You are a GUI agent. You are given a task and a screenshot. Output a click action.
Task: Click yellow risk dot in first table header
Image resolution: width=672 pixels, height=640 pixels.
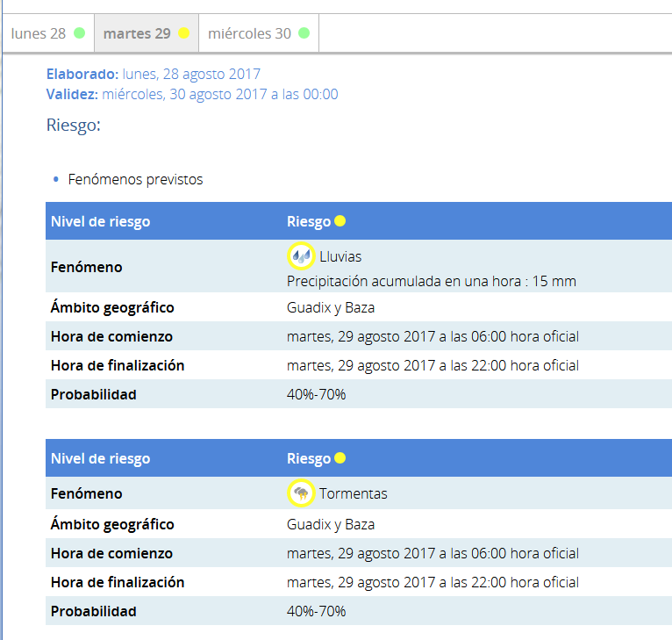[x=340, y=221]
